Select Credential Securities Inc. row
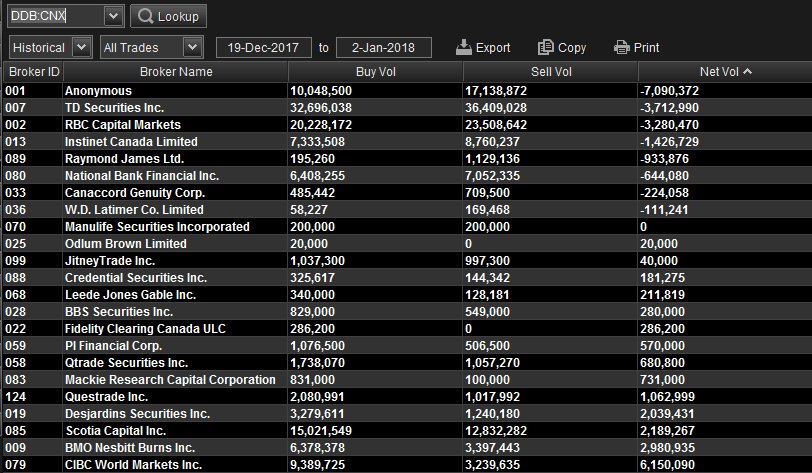 [x=407, y=278]
